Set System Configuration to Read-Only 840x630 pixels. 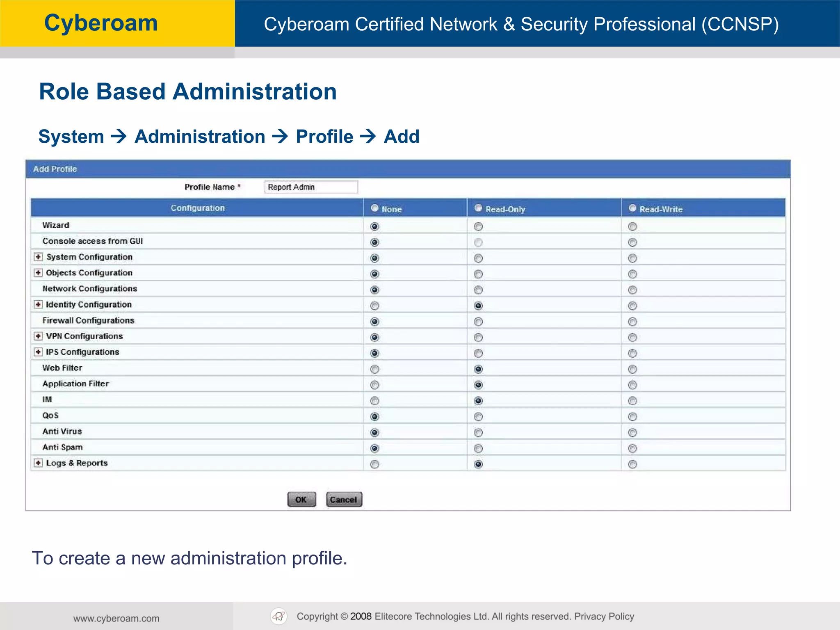point(478,258)
